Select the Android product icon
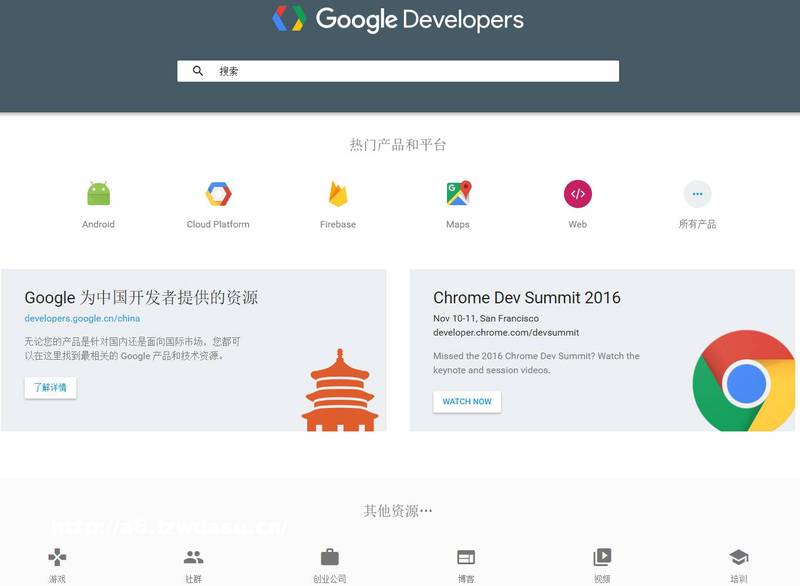800x586 pixels. point(98,192)
